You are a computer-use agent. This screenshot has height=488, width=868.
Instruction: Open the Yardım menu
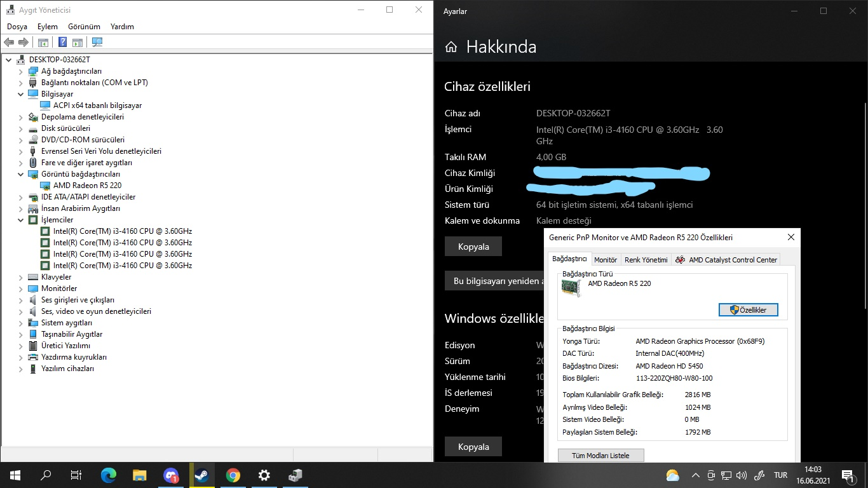122,27
